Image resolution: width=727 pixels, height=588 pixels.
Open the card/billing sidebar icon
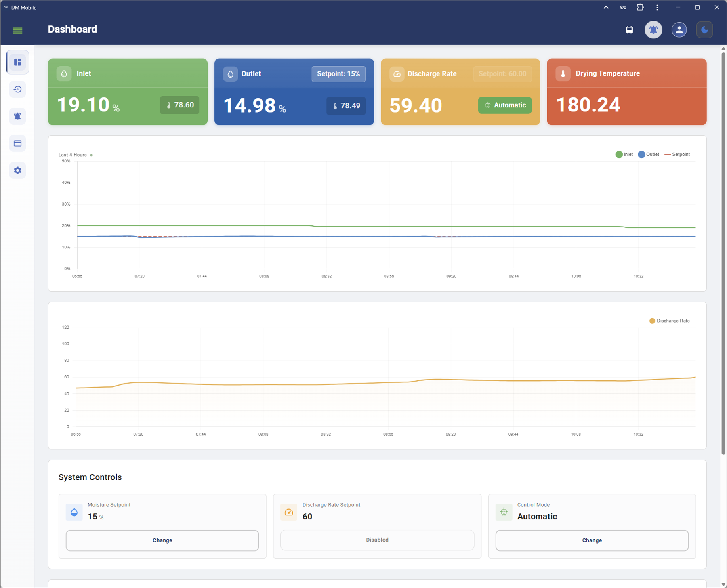(17, 143)
